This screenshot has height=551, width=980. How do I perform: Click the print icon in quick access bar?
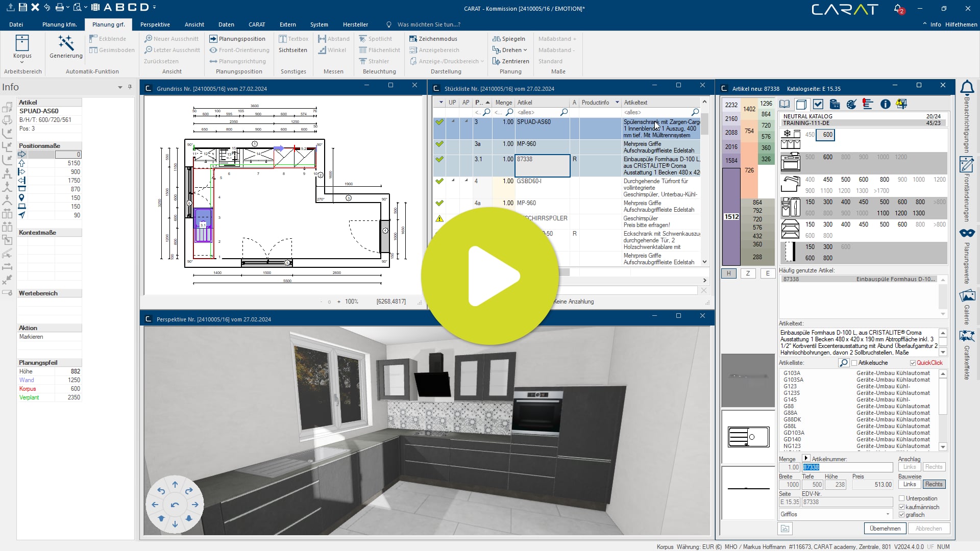tap(60, 7)
